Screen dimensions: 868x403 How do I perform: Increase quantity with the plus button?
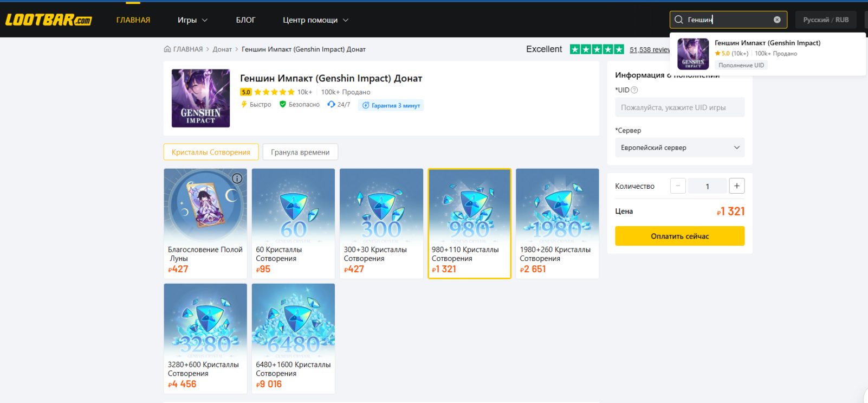[x=737, y=186]
